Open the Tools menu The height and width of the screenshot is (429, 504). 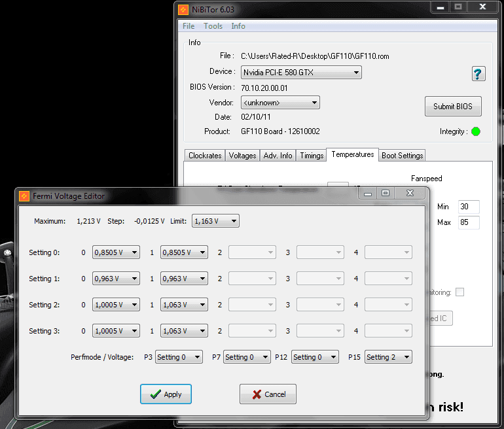pos(213,26)
